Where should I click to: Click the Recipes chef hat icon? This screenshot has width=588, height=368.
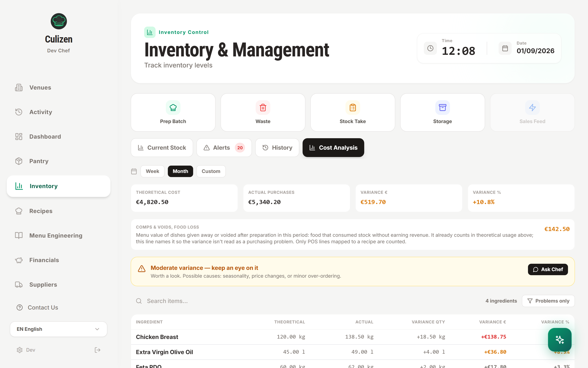click(x=19, y=211)
